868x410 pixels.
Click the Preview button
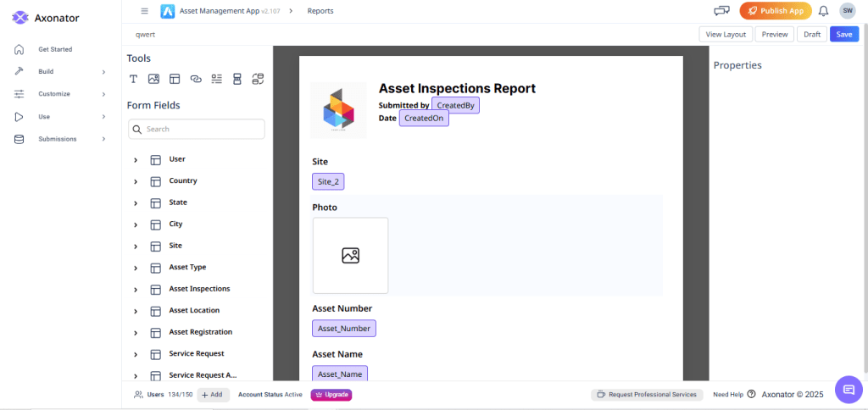pyautogui.click(x=775, y=35)
